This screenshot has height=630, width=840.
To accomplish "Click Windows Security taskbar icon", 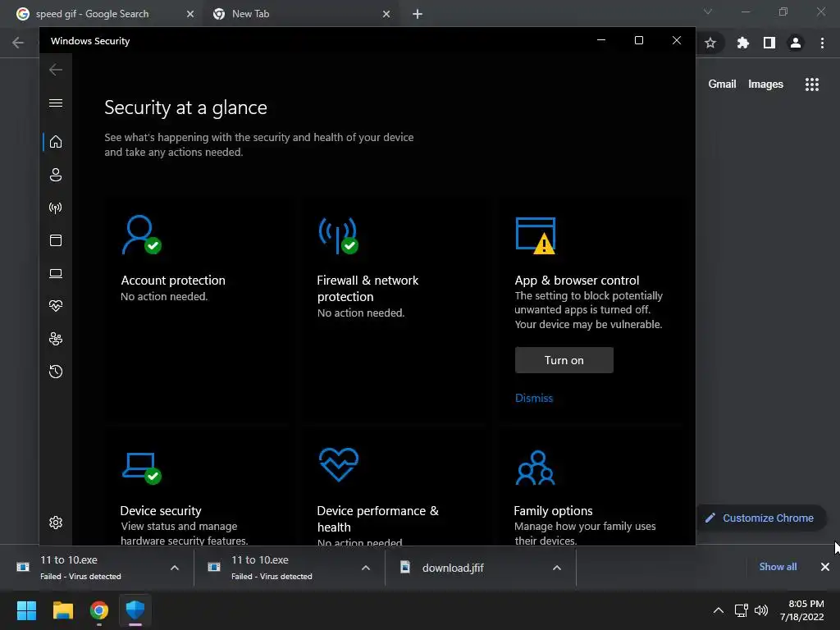I will [135, 610].
